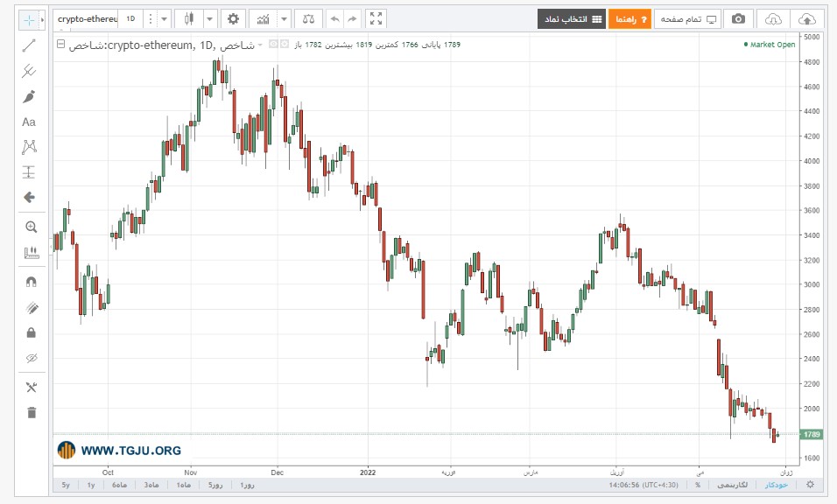Undo the last chart action

(x=334, y=19)
